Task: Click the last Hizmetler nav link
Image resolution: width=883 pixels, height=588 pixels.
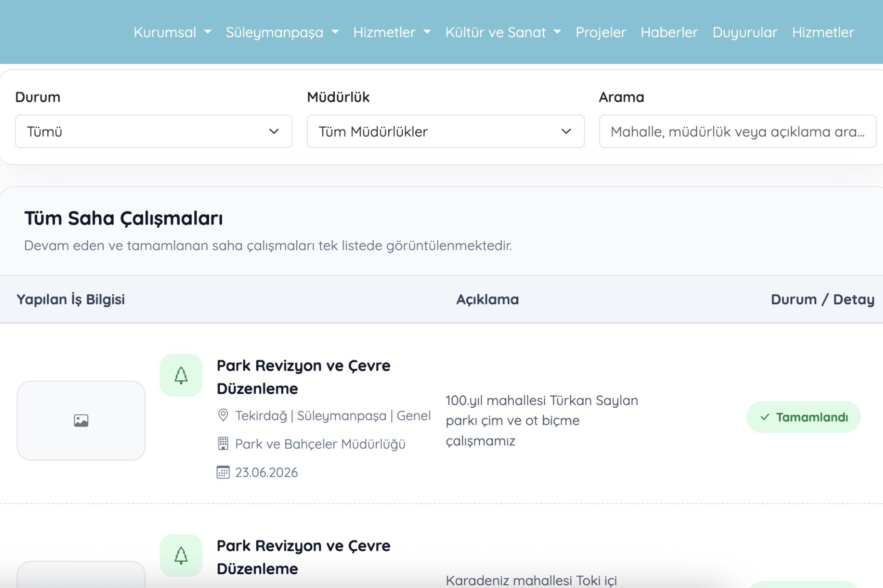Action: point(823,32)
